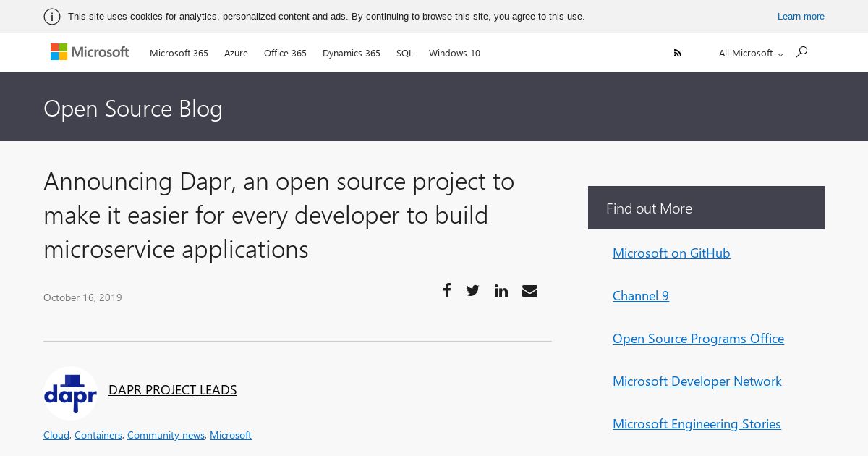The width and height of the screenshot is (868, 456).
Task: Visit the Open Source Programs Office link
Action: click(x=698, y=338)
